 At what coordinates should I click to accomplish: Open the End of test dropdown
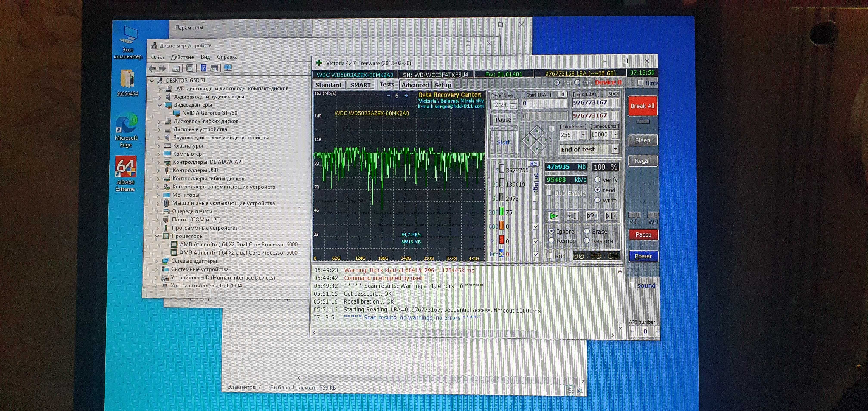(616, 149)
